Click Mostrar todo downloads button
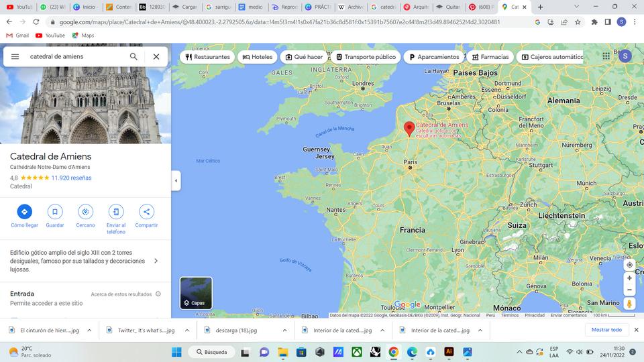 click(x=606, y=330)
